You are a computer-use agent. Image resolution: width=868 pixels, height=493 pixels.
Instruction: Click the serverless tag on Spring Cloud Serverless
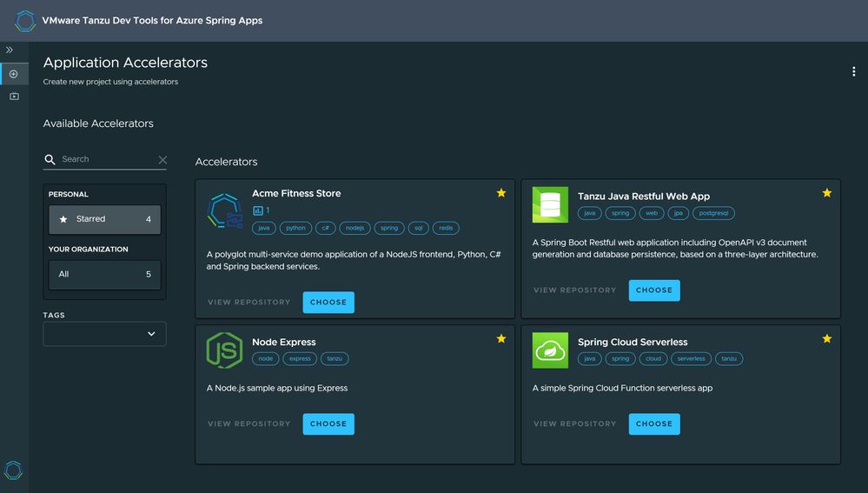pos(691,359)
